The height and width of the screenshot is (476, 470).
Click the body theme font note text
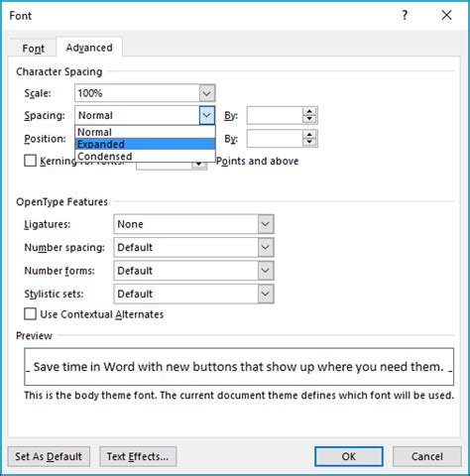pyautogui.click(x=239, y=396)
